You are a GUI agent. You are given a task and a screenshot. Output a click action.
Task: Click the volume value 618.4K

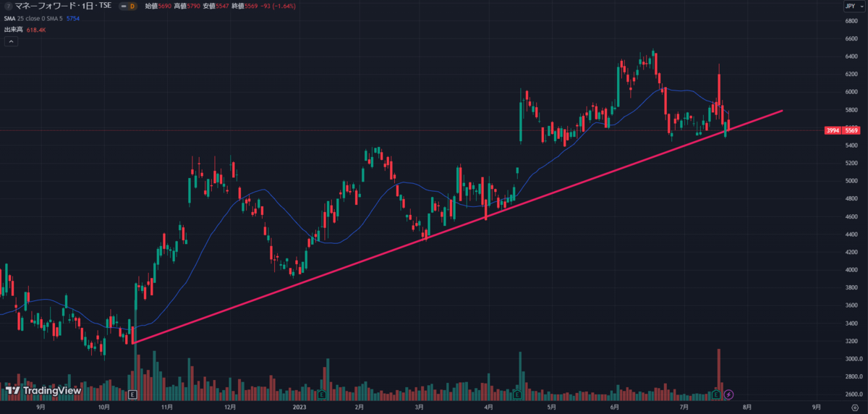point(37,30)
